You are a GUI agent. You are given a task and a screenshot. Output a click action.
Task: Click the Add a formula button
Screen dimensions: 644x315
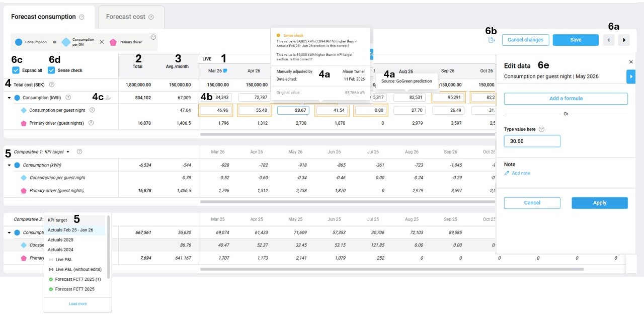[x=566, y=99]
